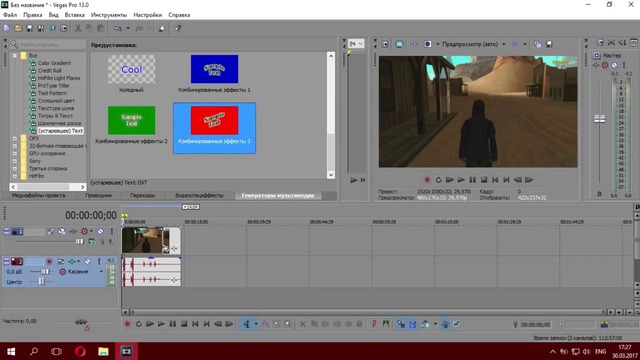Image resolution: width=640 pixels, height=360 pixels.
Task: Toggle mute on Master bus
Action: [x=614, y=65]
